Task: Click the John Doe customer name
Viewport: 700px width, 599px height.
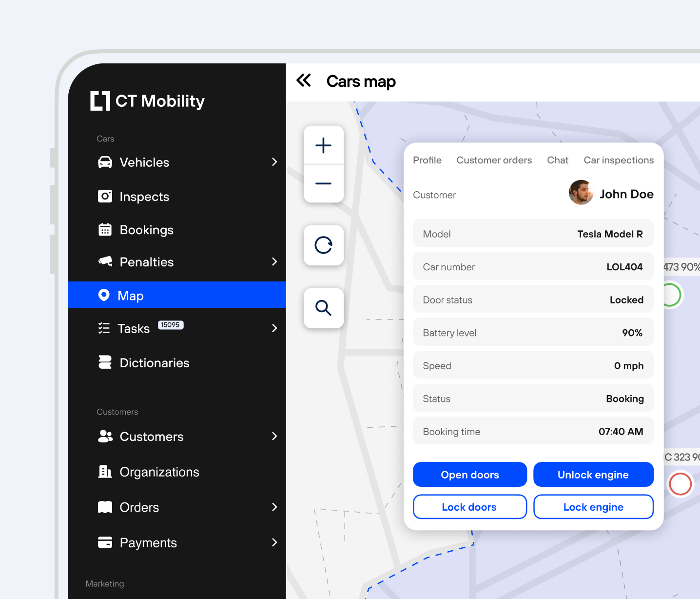Action: coord(626,194)
